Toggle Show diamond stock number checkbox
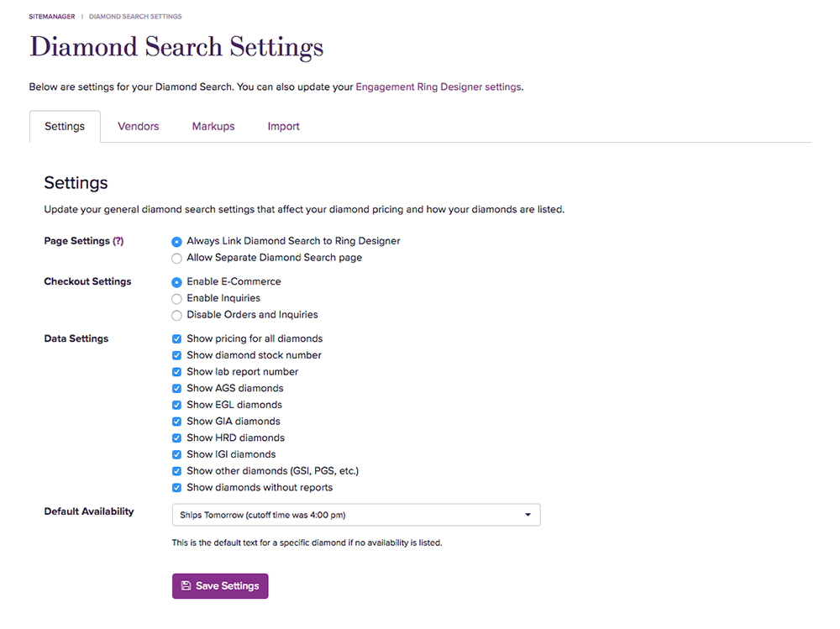The height and width of the screenshot is (629, 840). click(x=176, y=355)
